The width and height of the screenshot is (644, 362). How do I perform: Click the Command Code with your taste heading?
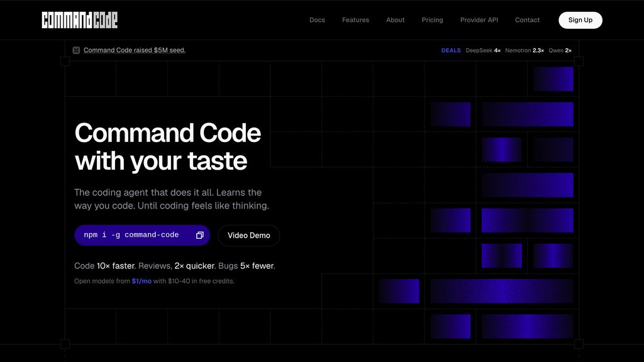tap(167, 146)
